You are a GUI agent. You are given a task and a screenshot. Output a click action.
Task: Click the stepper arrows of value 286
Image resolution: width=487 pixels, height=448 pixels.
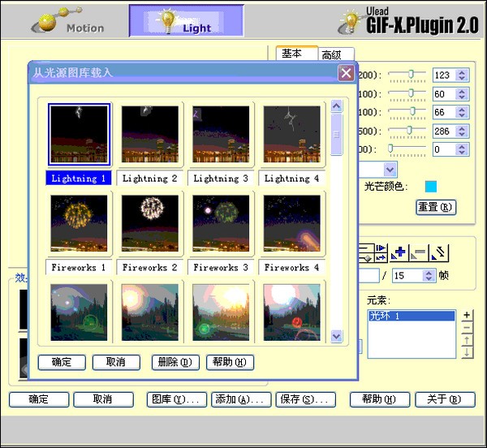point(462,131)
